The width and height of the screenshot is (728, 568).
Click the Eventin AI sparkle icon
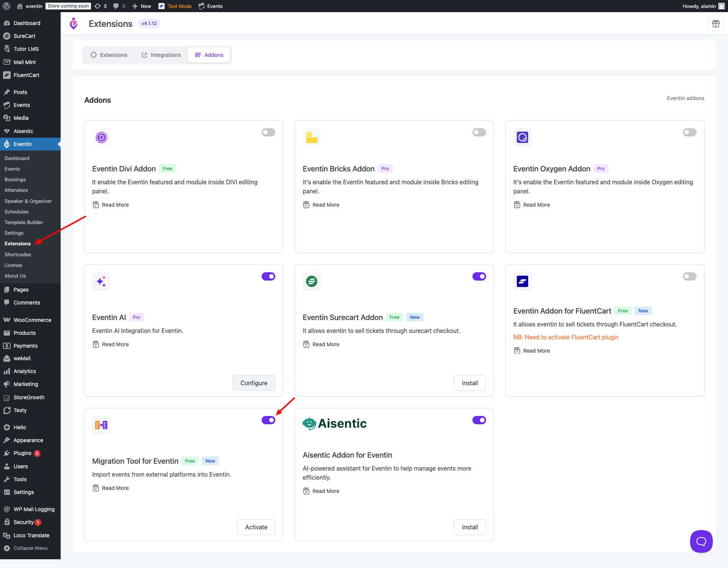point(101,281)
